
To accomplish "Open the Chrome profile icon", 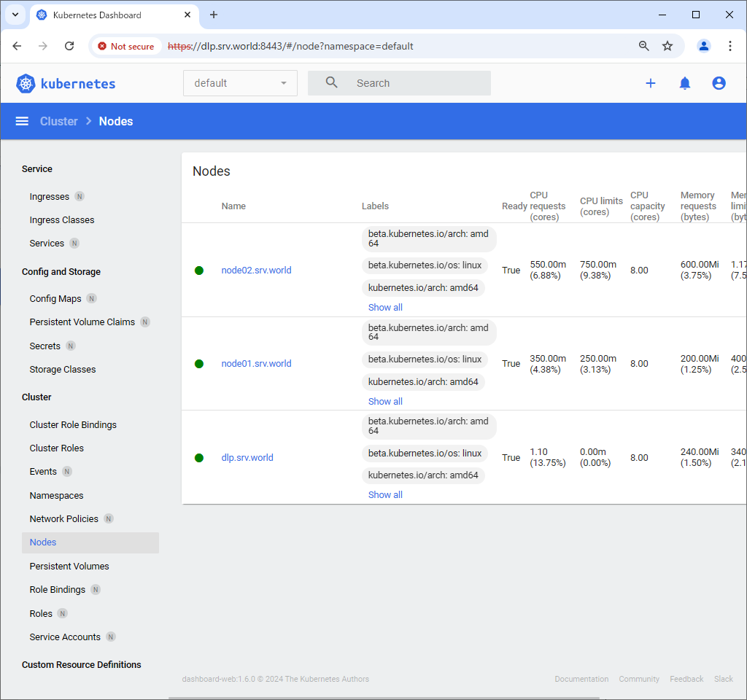I will 704,46.
